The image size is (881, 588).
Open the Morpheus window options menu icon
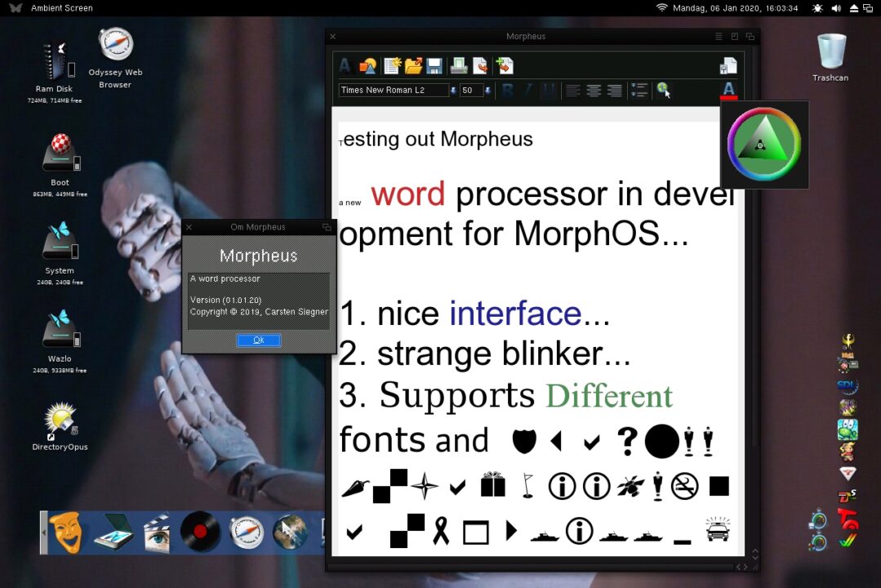[x=717, y=36]
